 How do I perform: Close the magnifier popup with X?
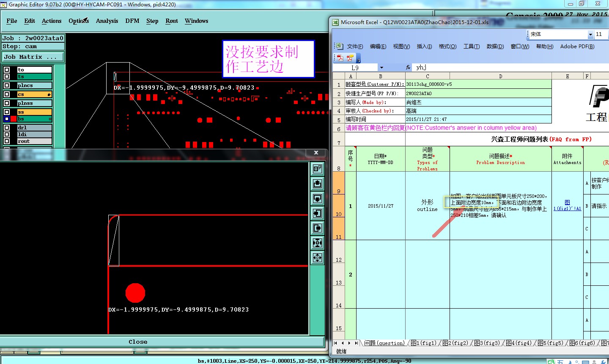316,153
